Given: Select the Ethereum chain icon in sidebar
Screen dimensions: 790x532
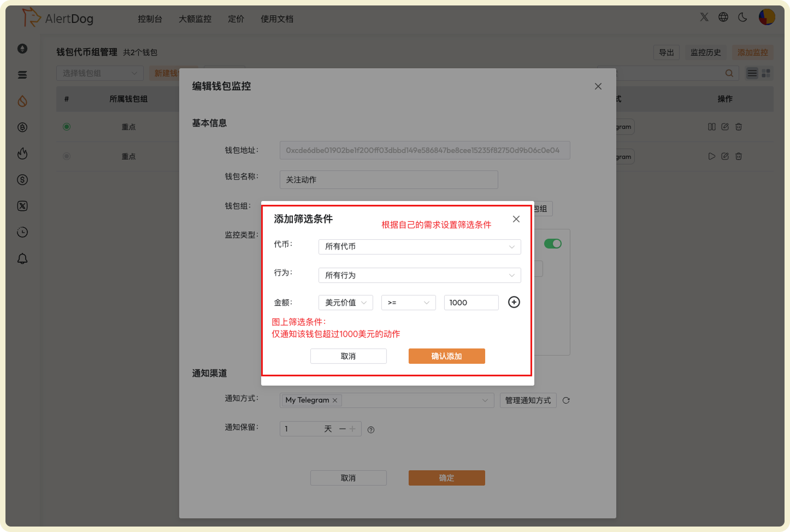Looking at the screenshot, I should click(x=22, y=49).
